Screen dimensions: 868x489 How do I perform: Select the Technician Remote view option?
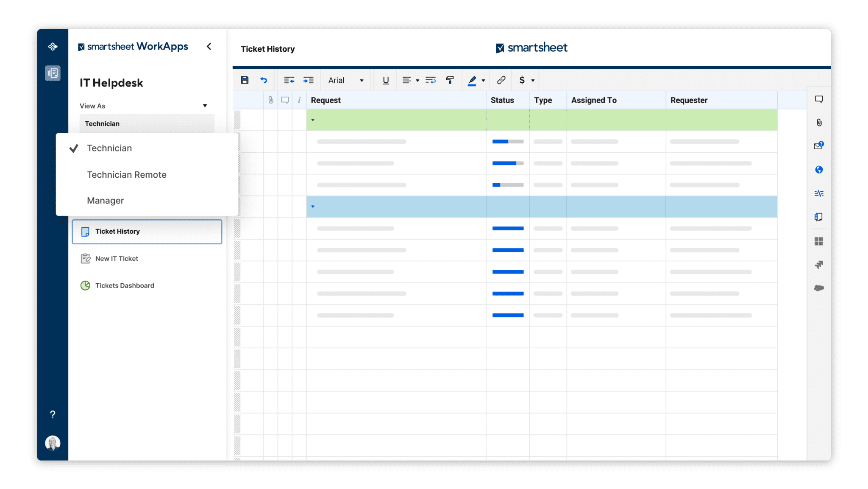pos(126,174)
